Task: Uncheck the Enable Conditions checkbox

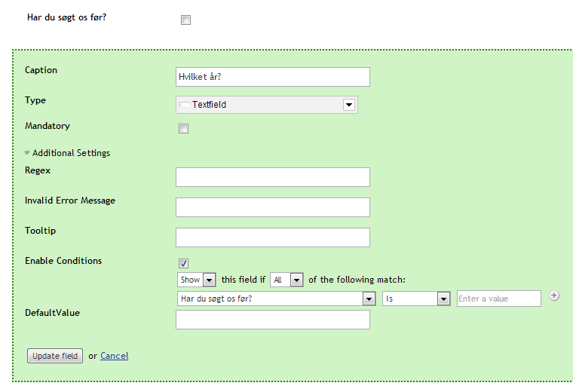Action: point(183,263)
